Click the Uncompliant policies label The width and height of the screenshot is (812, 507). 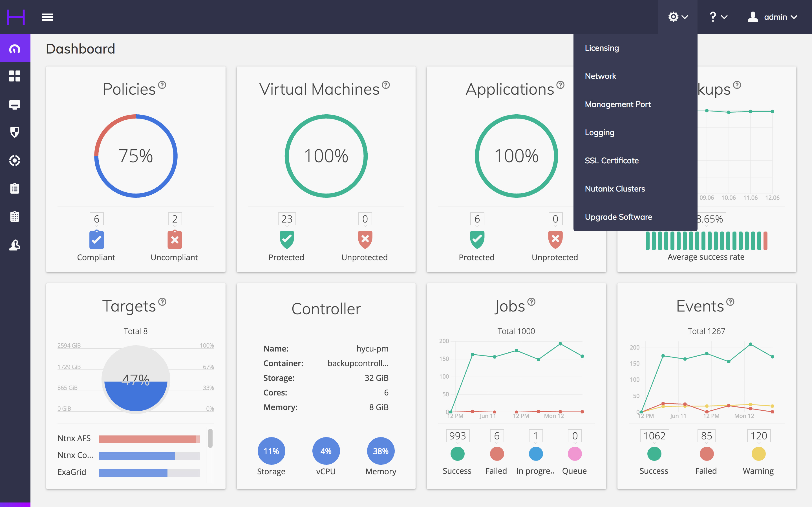pos(174,257)
